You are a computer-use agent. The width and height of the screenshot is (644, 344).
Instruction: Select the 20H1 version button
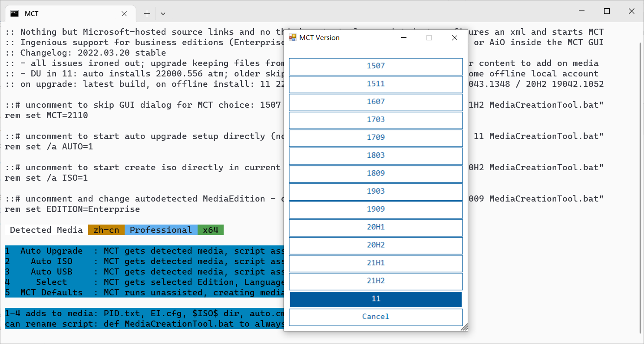click(376, 227)
